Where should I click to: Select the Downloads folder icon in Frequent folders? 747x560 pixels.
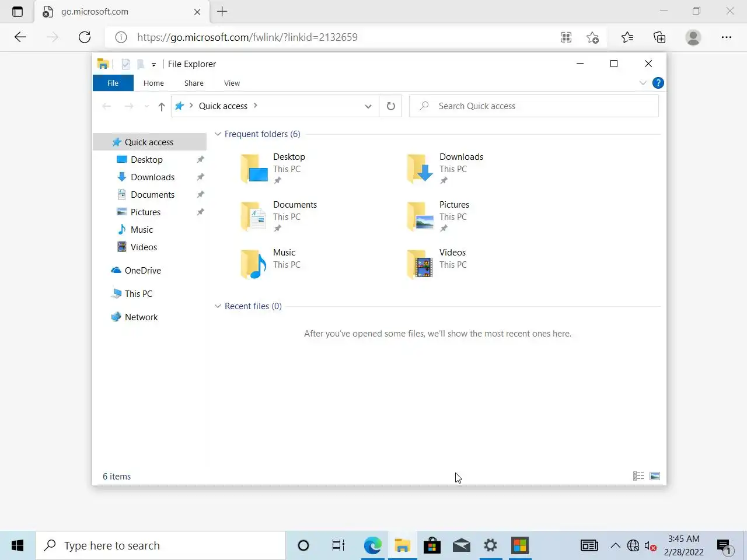click(x=420, y=169)
